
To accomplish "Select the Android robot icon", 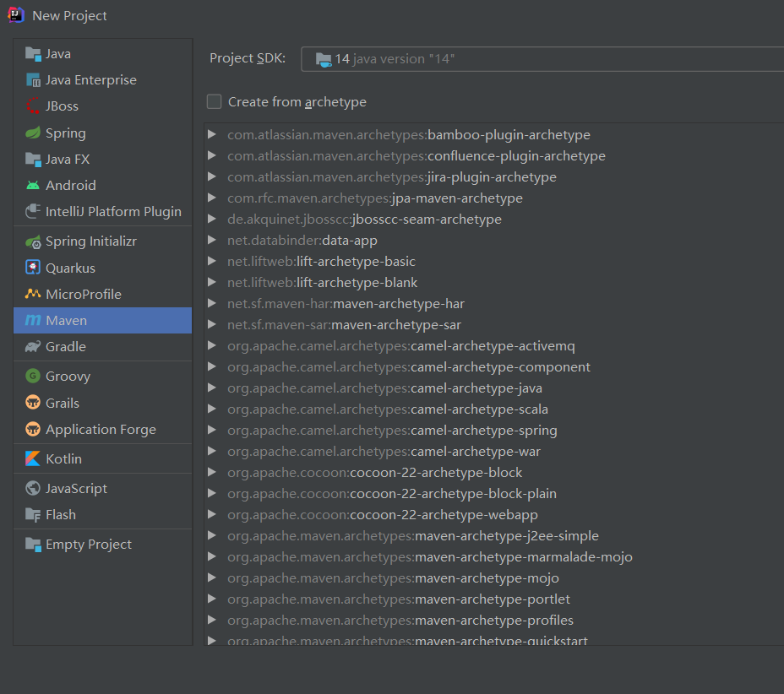I will tap(33, 185).
